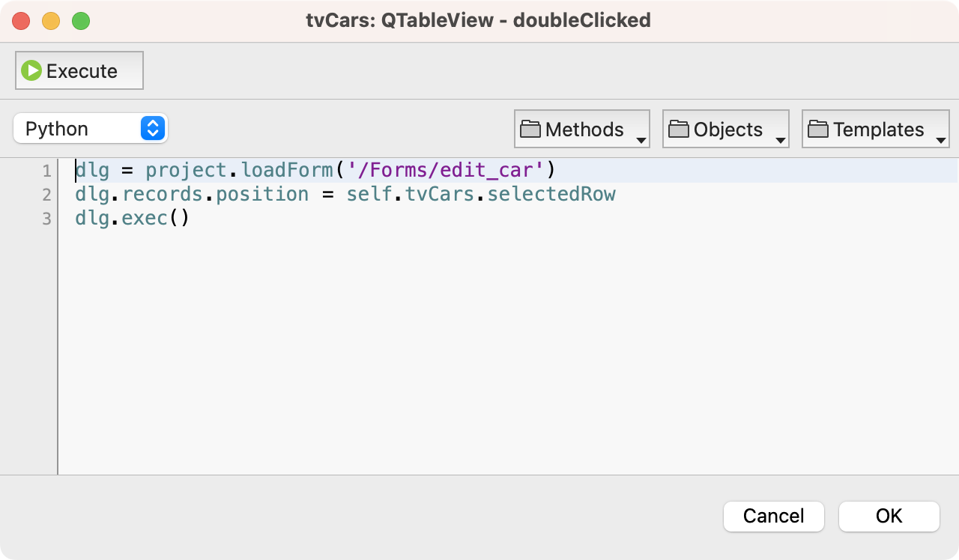Click the loadForm method name in code
The width and height of the screenshot is (959, 560).
click(287, 171)
